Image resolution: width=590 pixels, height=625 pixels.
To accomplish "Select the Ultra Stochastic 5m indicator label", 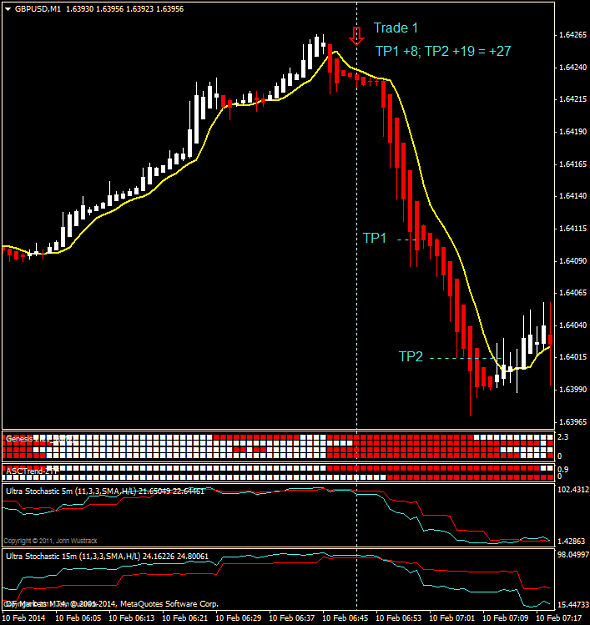I will (105, 491).
